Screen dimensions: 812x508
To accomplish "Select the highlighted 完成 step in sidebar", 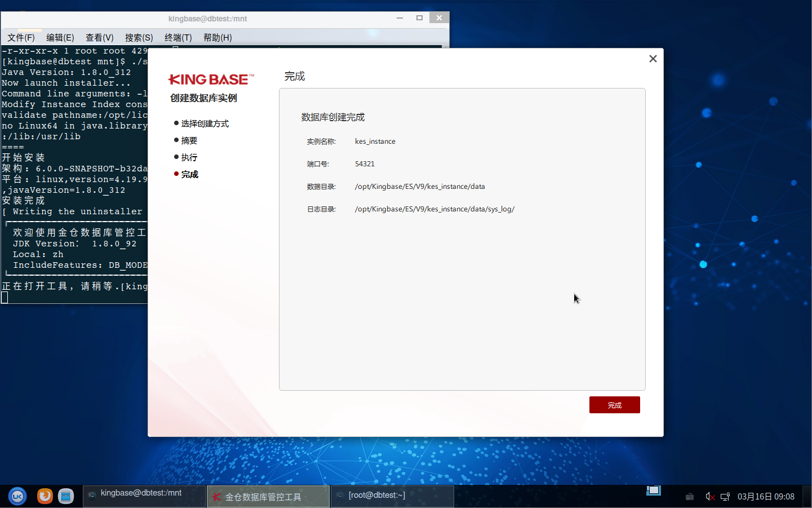I will coord(189,174).
